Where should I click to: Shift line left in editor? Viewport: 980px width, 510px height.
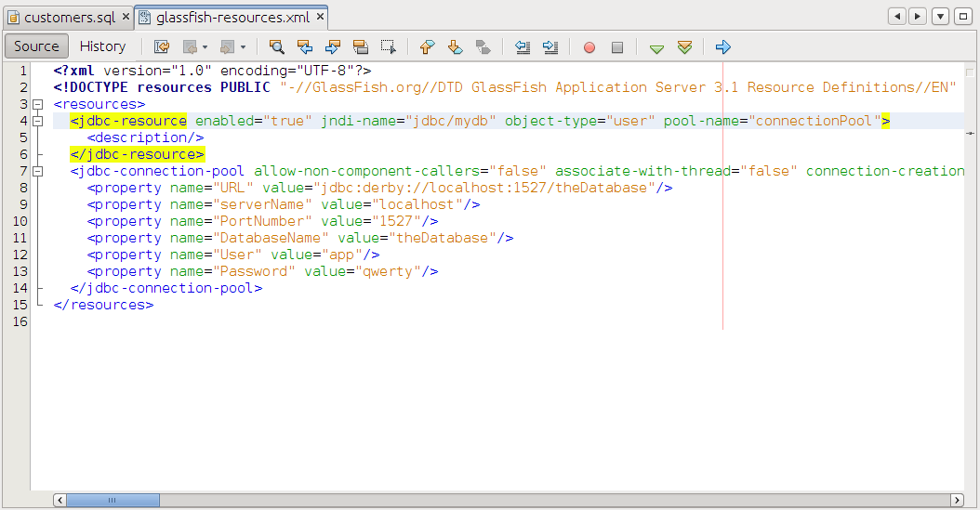click(x=523, y=46)
